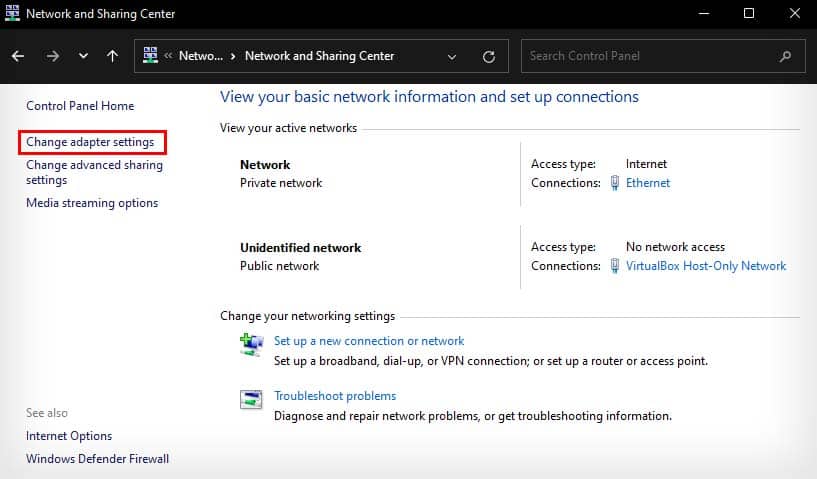Select the bold Network heading
The width and height of the screenshot is (817, 479).
click(x=265, y=165)
